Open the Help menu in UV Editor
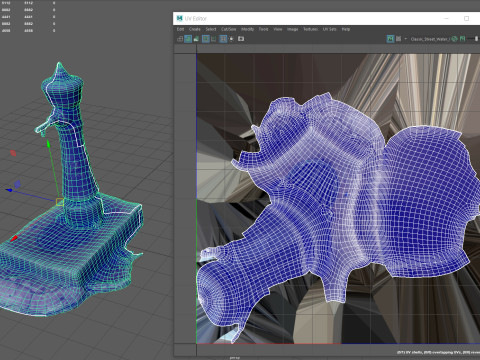Viewport: 480px width, 360px height. tap(346, 29)
